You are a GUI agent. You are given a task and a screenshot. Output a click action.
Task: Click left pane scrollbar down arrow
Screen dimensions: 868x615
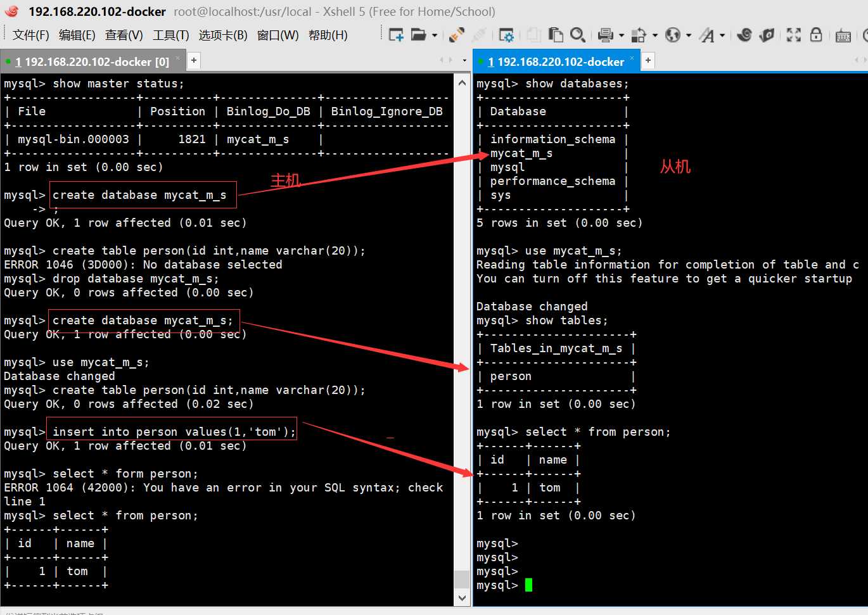click(x=462, y=598)
